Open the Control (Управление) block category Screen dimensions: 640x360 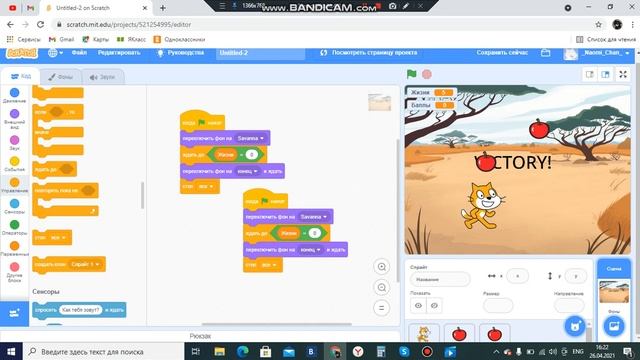(x=14, y=185)
